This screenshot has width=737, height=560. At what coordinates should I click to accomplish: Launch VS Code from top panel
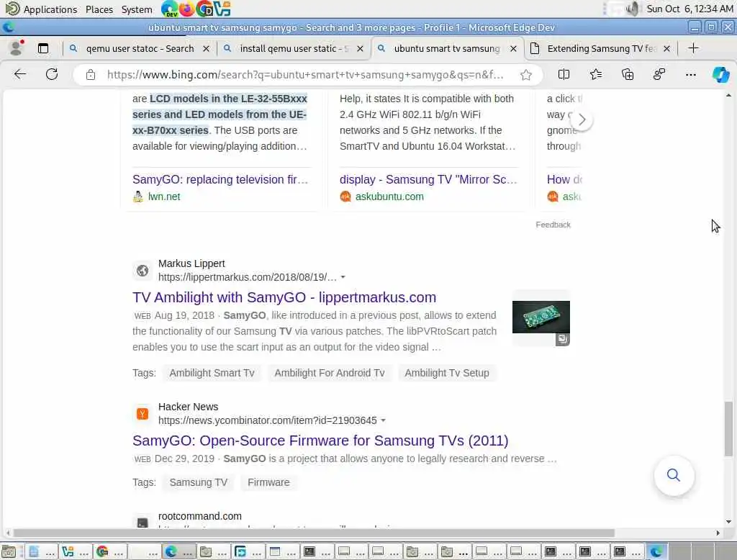(x=222, y=9)
